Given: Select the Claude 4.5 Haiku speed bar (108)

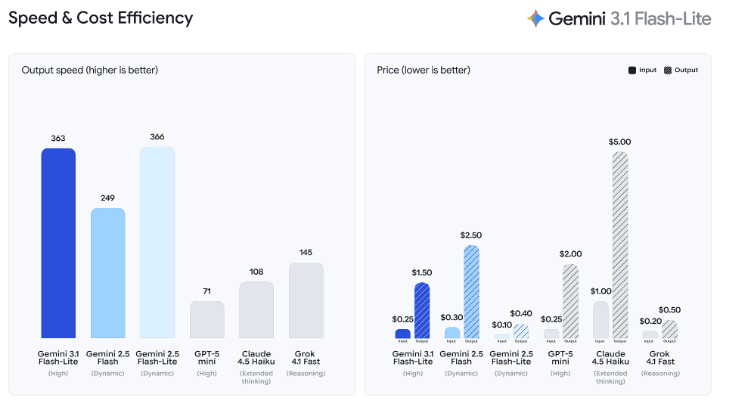Looking at the screenshot, I should tap(256, 309).
